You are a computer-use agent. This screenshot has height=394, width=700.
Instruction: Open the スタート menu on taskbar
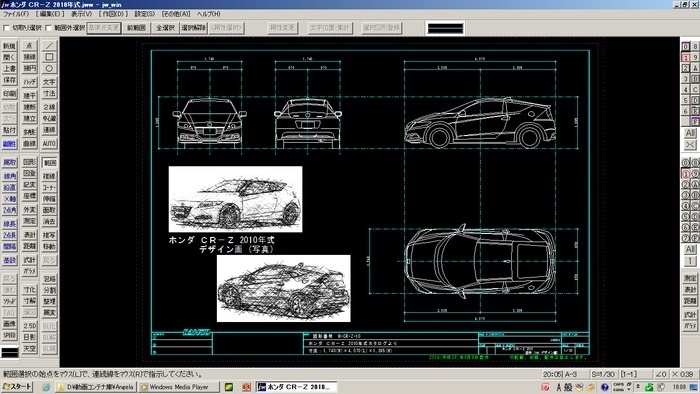pos(17,387)
